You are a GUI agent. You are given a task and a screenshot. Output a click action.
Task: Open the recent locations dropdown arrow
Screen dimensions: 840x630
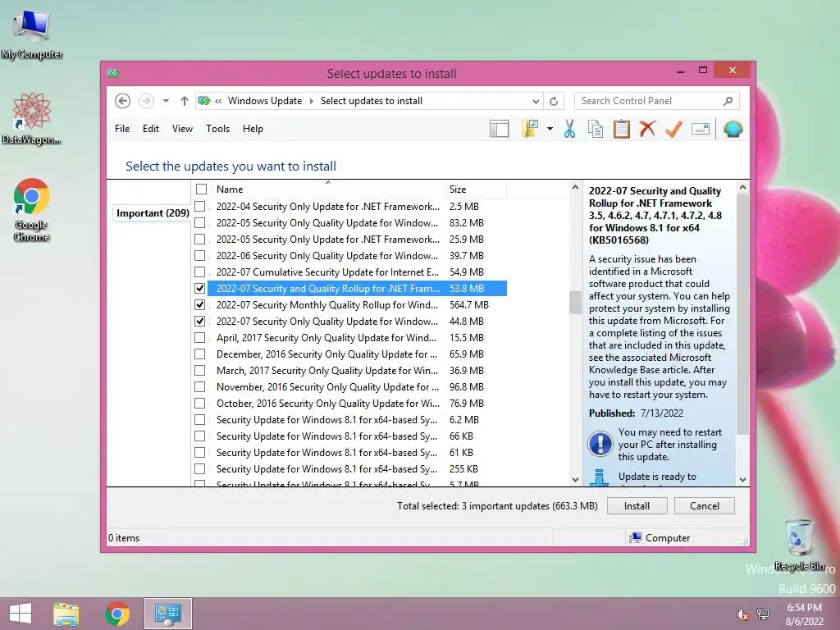coord(166,101)
